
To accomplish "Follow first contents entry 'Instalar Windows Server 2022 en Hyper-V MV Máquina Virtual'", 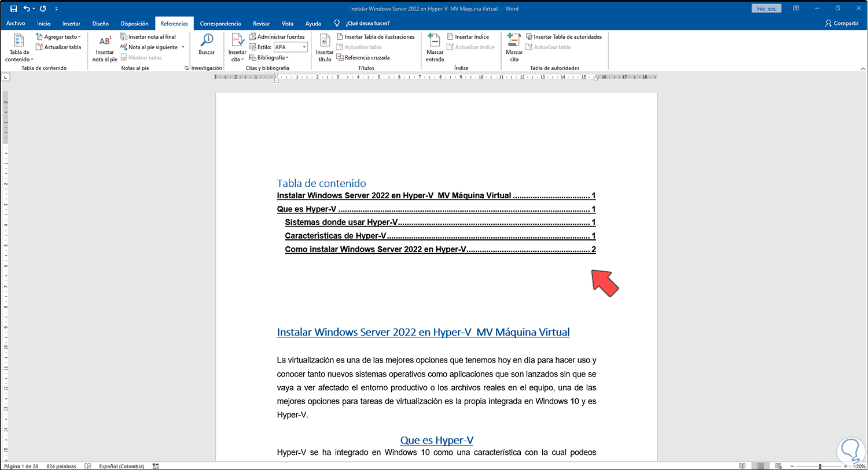I will point(436,196).
